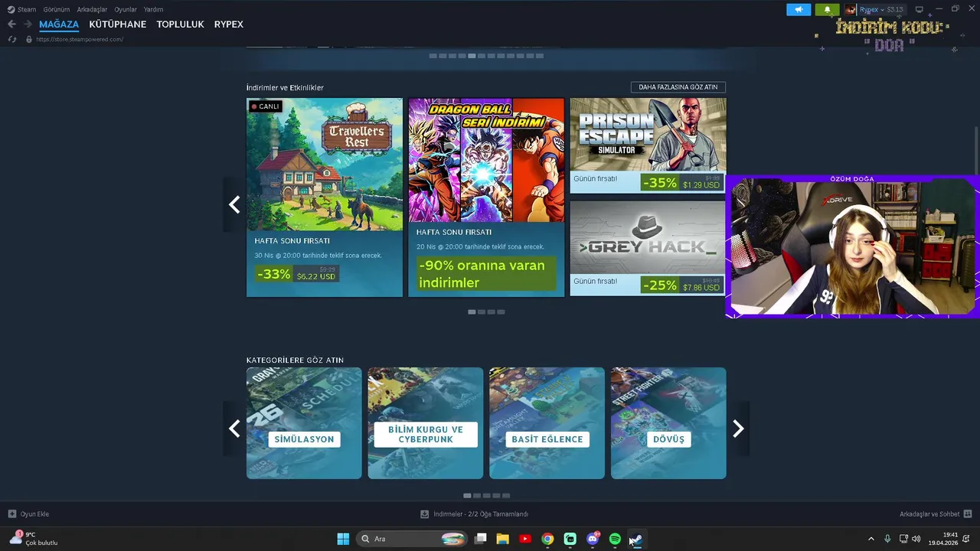Screen dimensions: 980x551
Task: Open the Yardım menu
Action: [153, 10]
